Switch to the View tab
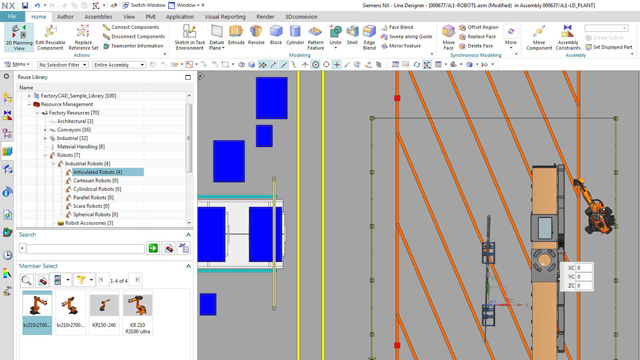Image resolution: width=640 pixels, height=360 pixels. (129, 17)
